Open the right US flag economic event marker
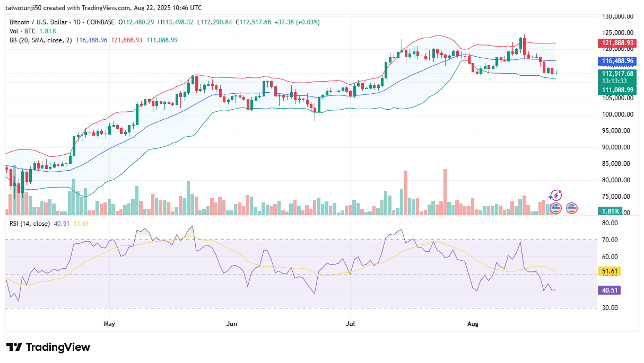The width and height of the screenshot is (644, 363). tap(571, 208)
